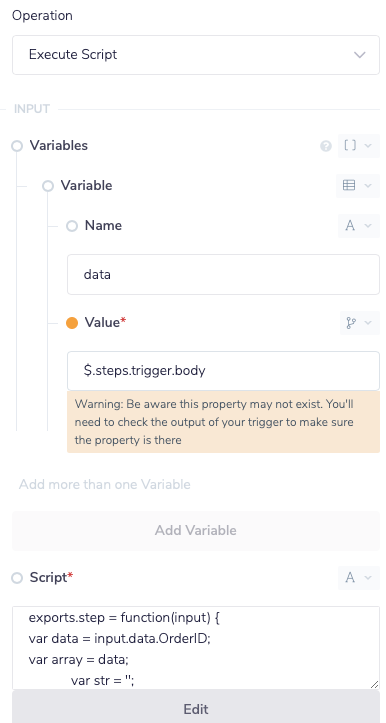Toggle the circle node beside Script
The height and width of the screenshot is (723, 386).
click(x=17, y=578)
